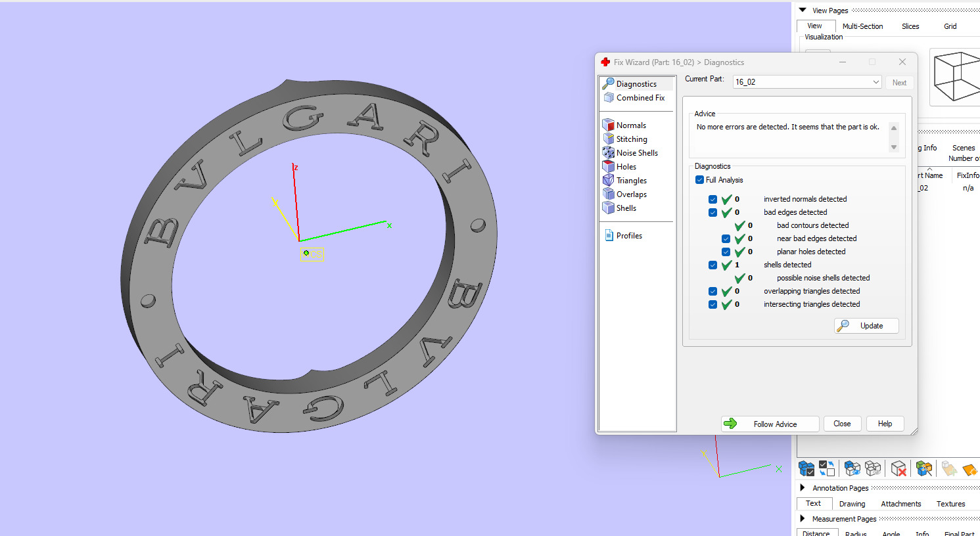
Task: Expand the Annotation Pages section
Action: click(803, 487)
